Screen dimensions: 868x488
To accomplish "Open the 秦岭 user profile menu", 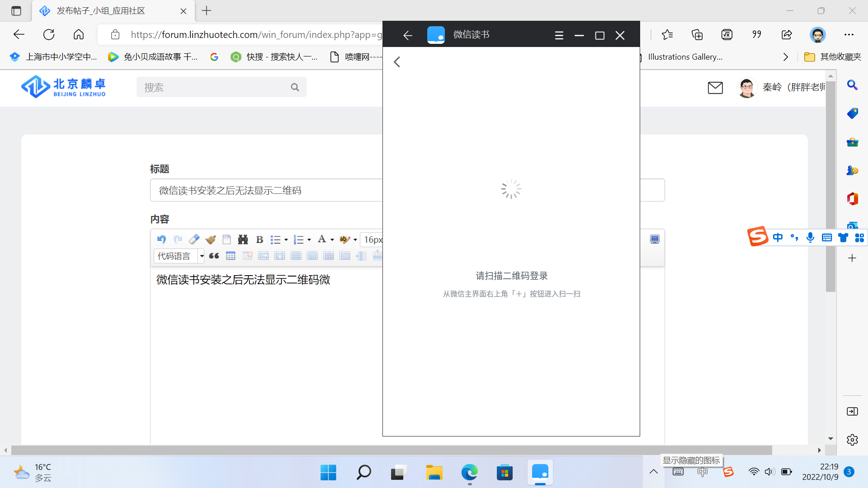I will (782, 87).
